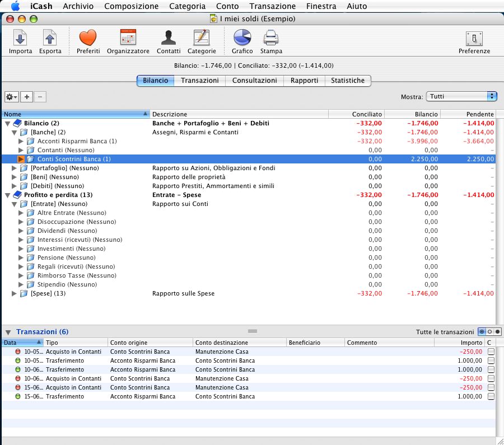Tick the reconcile checkbox of first transaction

491,352
